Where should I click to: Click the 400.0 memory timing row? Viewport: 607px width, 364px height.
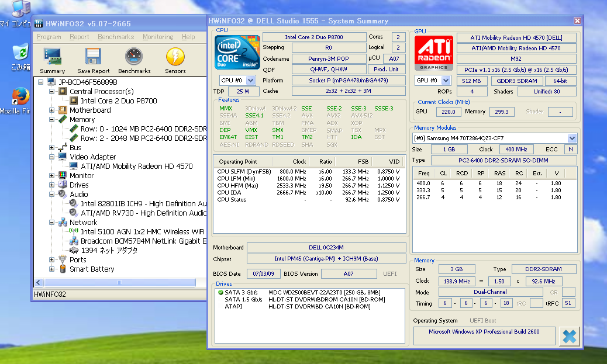[494, 183]
